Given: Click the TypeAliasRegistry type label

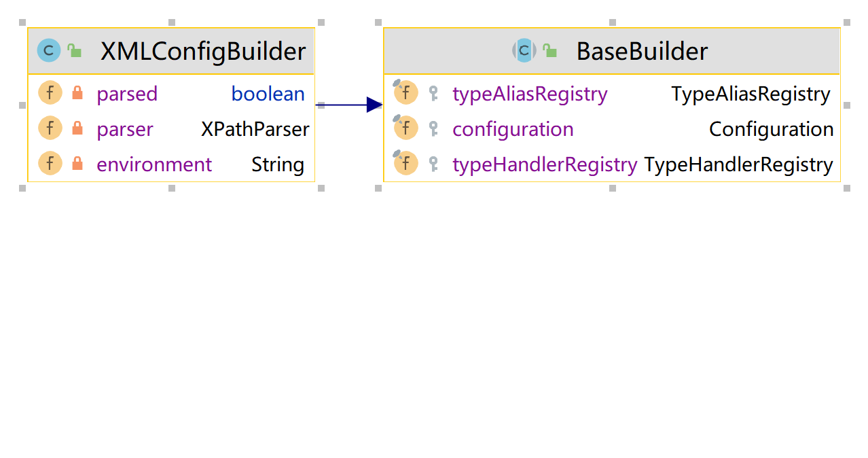Looking at the screenshot, I should pyautogui.click(x=751, y=94).
